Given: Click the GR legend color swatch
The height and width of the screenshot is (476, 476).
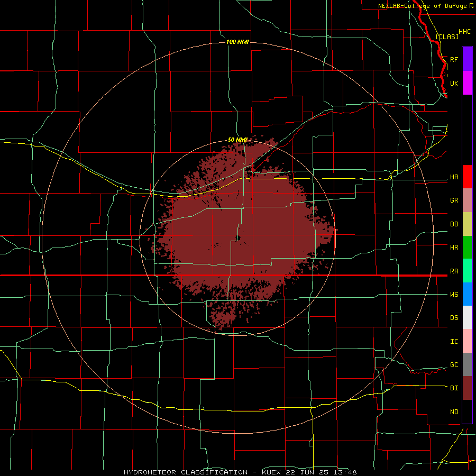Looking at the screenshot, I should 467,200.
